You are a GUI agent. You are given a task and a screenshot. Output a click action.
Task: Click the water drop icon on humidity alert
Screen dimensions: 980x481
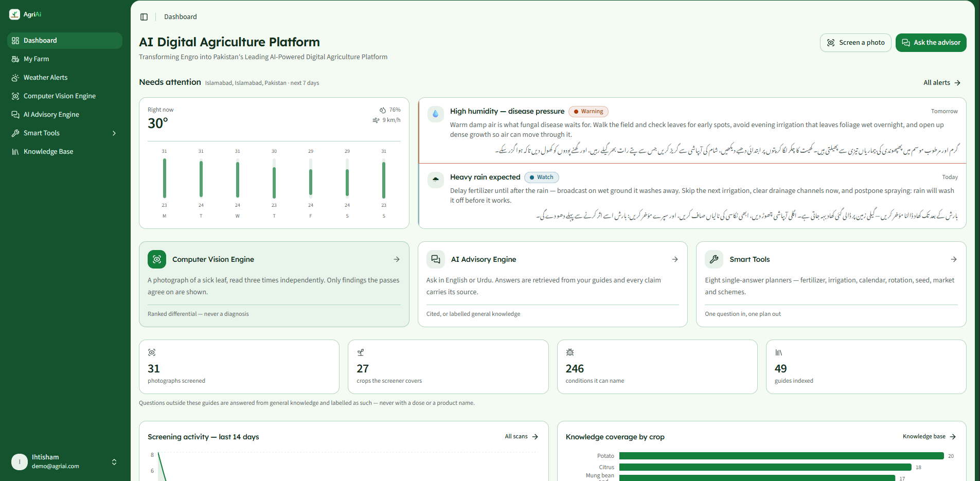(x=436, y=114)
